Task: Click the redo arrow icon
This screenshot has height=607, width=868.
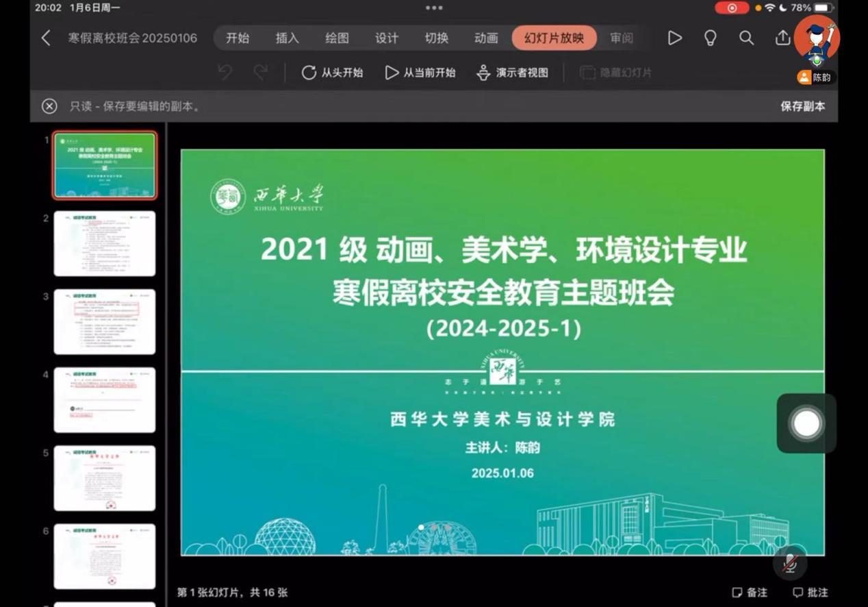Action: tap(260, 73)
